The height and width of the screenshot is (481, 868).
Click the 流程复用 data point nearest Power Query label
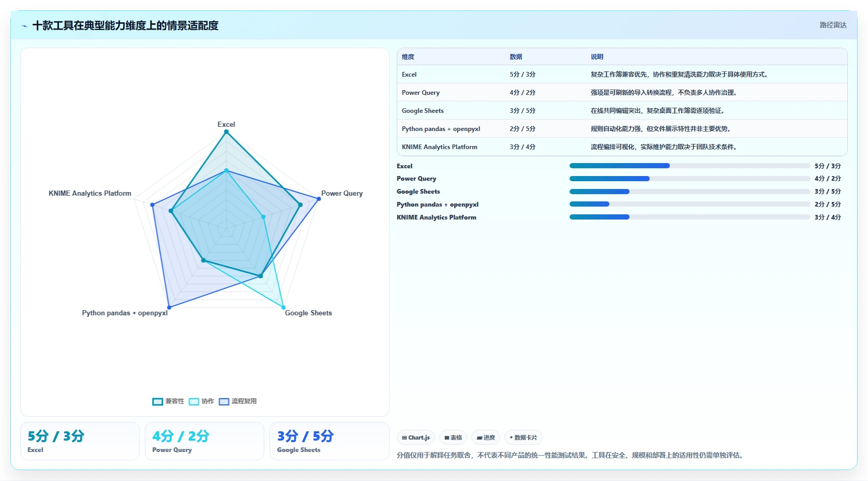coord(319,199)
